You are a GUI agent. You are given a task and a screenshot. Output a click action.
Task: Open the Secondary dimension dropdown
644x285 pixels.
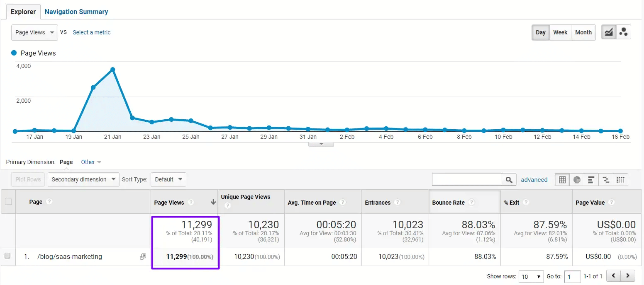(83, 179)
